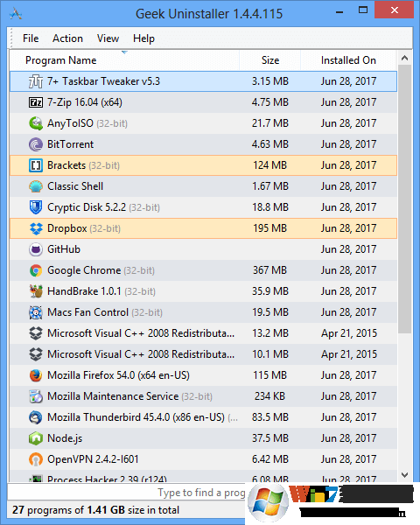
Task: Click status text 27 programs of 1.41 GB
Action: 95,510
